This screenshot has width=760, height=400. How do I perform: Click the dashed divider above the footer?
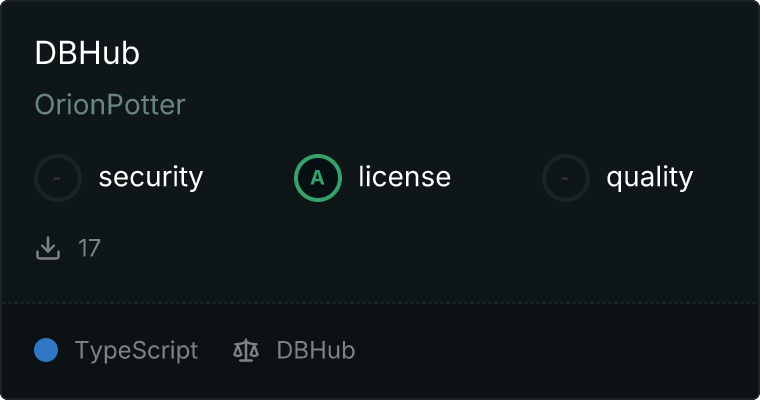coord(380,303)
